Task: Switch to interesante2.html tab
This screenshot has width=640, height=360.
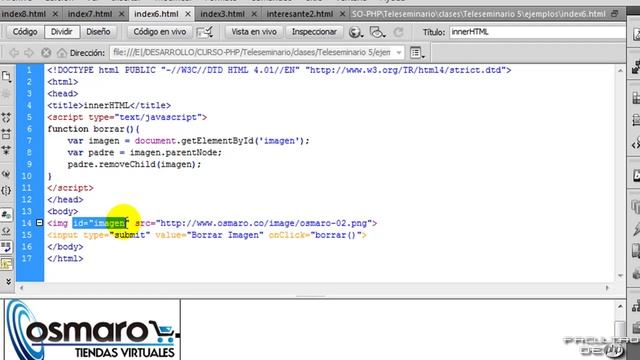Action: click(300, 14)
